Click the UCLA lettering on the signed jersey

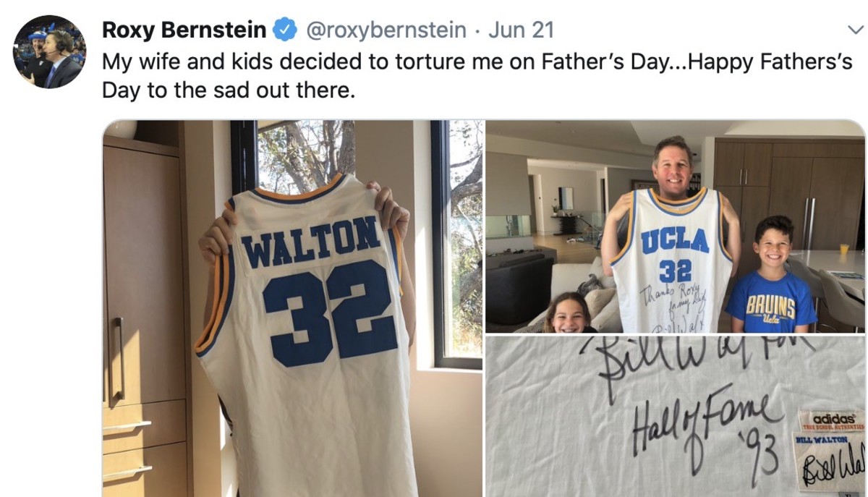(x=674, y=241)
